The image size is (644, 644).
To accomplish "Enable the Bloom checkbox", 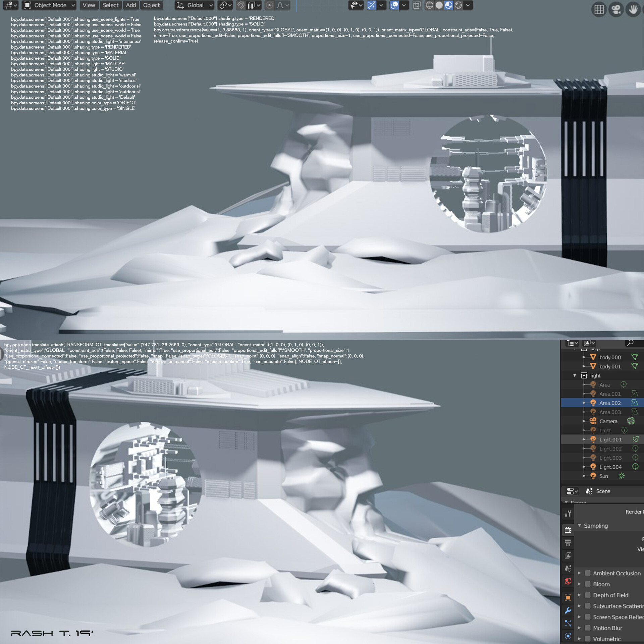I will coord(588,584).
